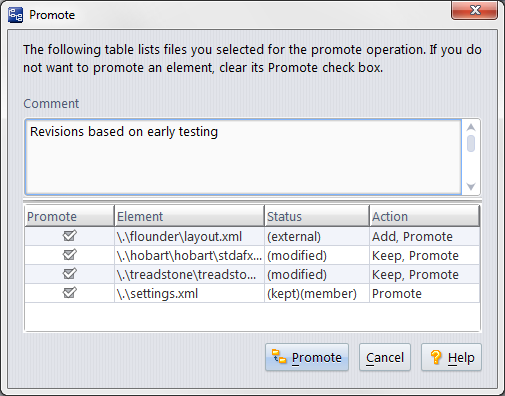The width and height of the screenshot is (505, 396).
Task: Click the comment scrollbar down arrow
Action: click(x=471, y=186)
